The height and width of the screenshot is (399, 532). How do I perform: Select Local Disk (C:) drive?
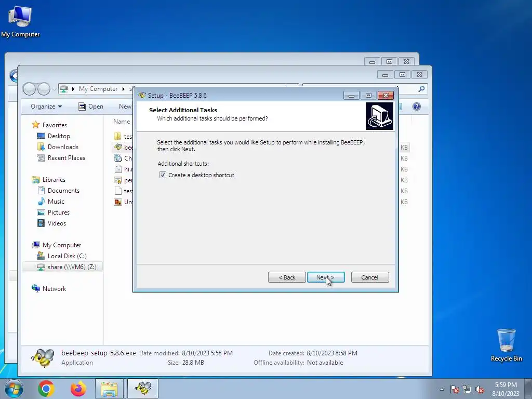[x=67, y=256]
